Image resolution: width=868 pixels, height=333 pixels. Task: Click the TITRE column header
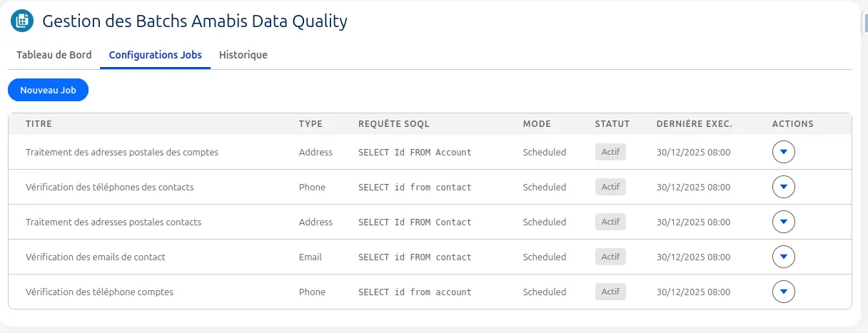39,124
